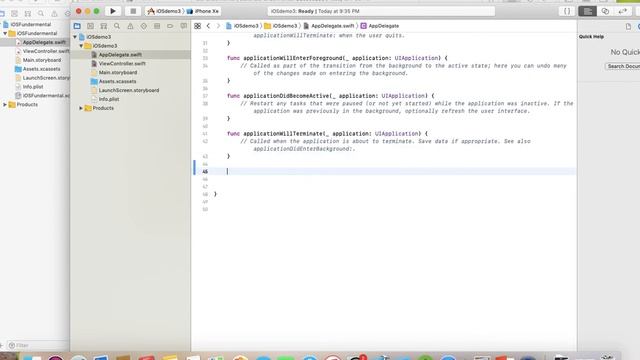Viewport: 640px width, 360px height.
Task: Open LaunchScreen.storyboard in iOSdemo3 navigator
Action: 129,90
